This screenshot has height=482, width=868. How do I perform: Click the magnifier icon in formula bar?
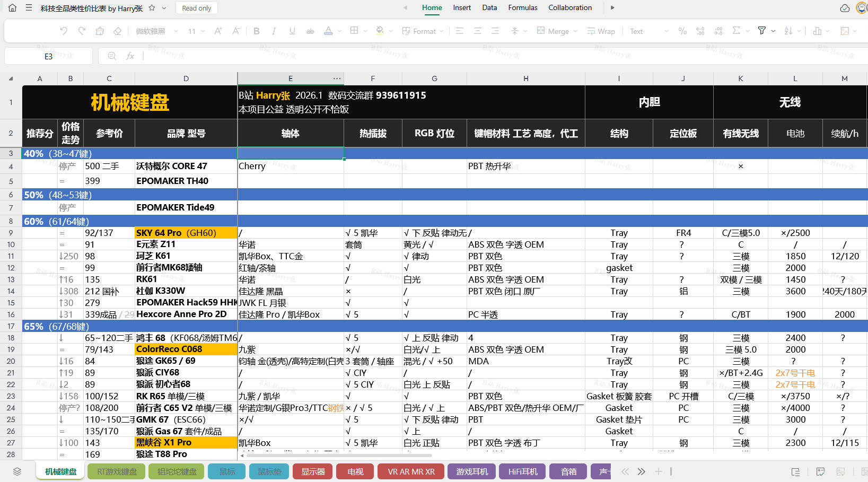pos(112,56)
